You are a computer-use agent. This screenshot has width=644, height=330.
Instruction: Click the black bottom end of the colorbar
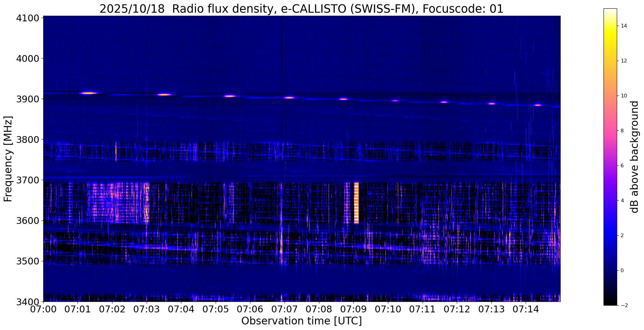(610, 302)
